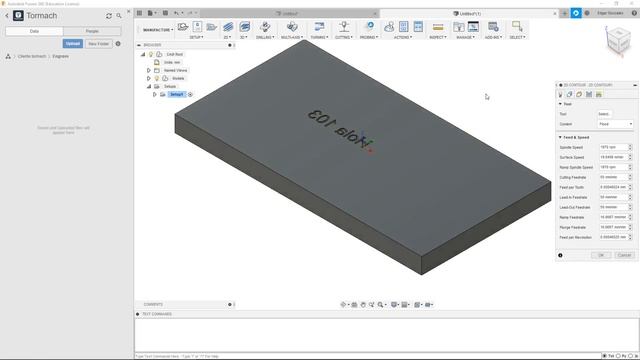This screenshot has width=640, height=360.
Task: Click the 3D milling strategy icon
Action: click(244, 27)
